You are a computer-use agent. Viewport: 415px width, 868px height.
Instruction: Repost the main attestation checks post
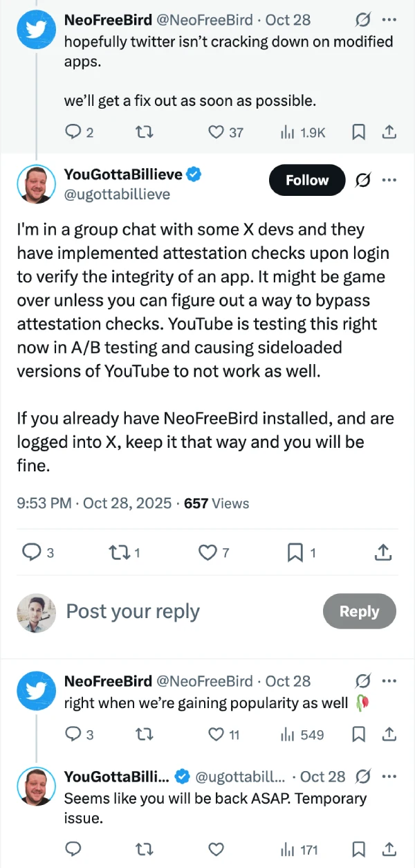click(119, 552)
